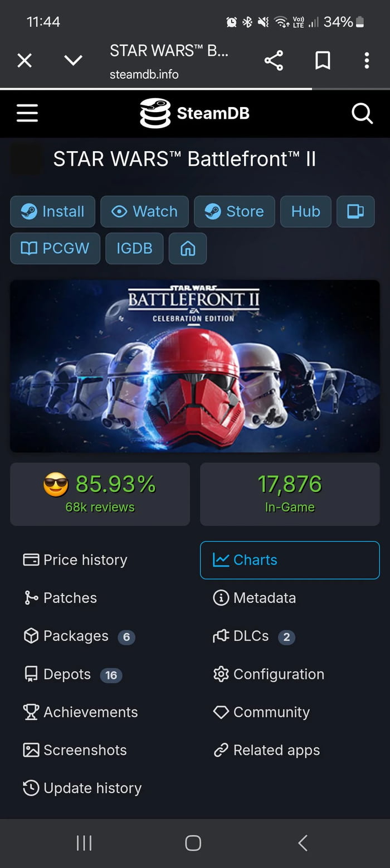Click the video icon next to Hub
This screenshot has width=390, height=868.
355,211
